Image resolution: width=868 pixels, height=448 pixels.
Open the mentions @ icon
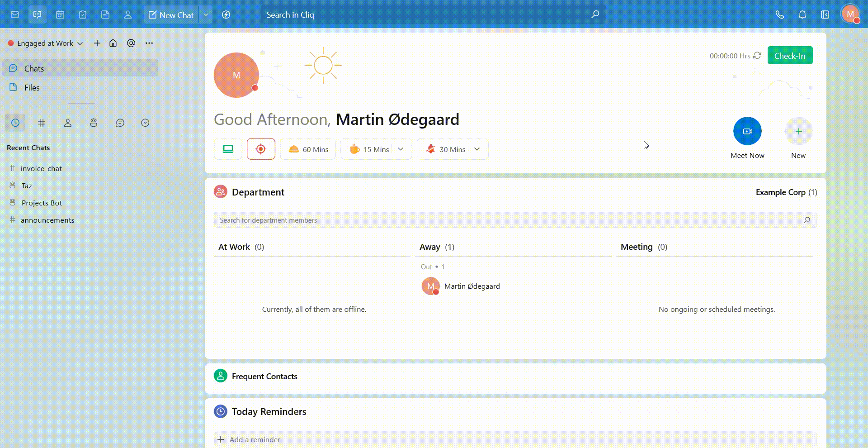tap(131, 43)
